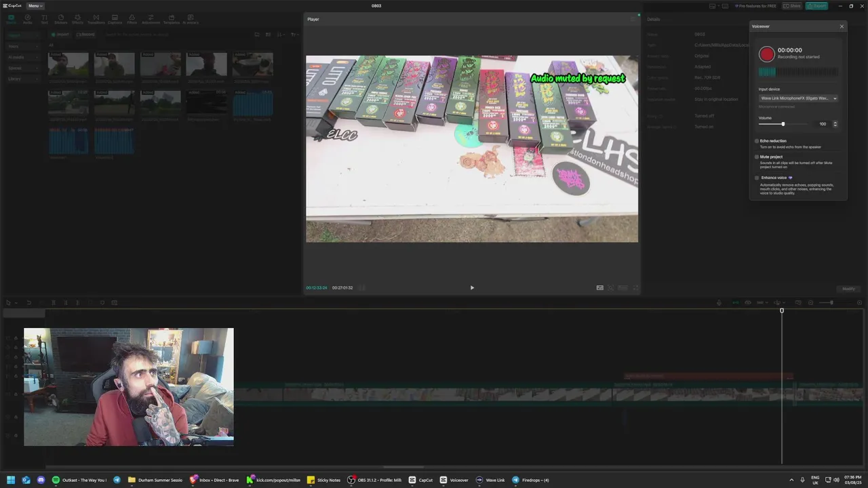868x488 pixels.
Task: Click the Share button
Action: [792, 5]
